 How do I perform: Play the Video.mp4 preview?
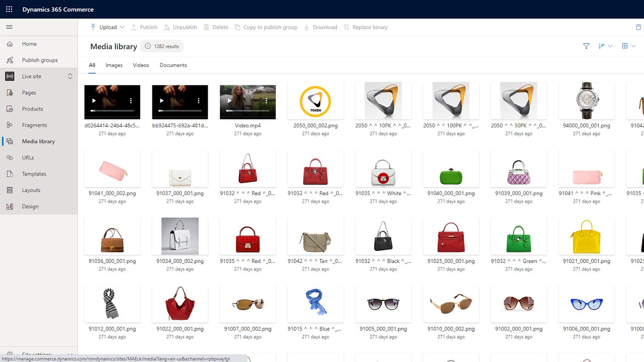click(229, 101)
